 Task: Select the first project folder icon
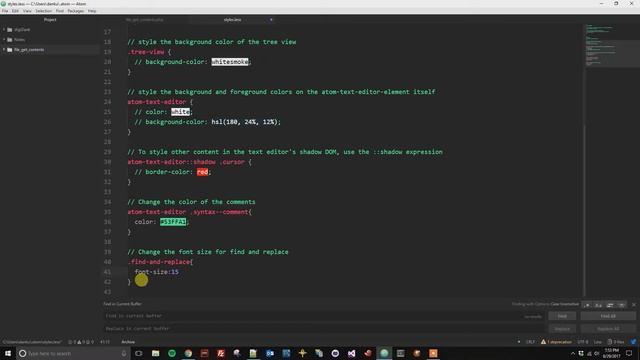point(10,29)
